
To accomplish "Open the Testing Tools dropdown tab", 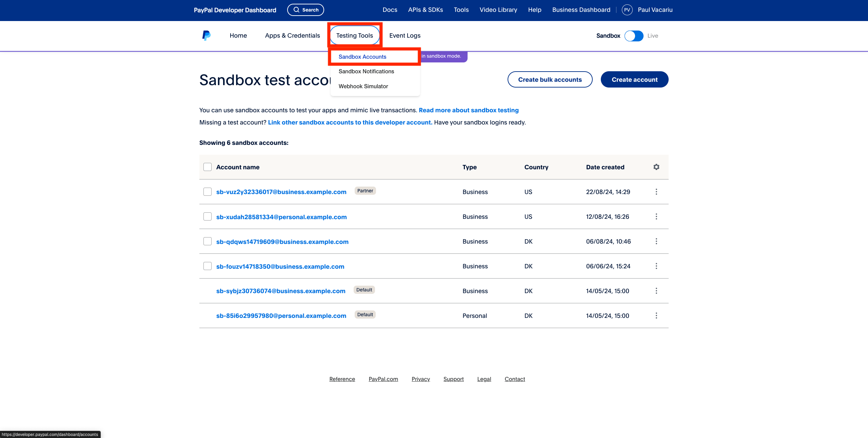I will click(x=355, y=35).
